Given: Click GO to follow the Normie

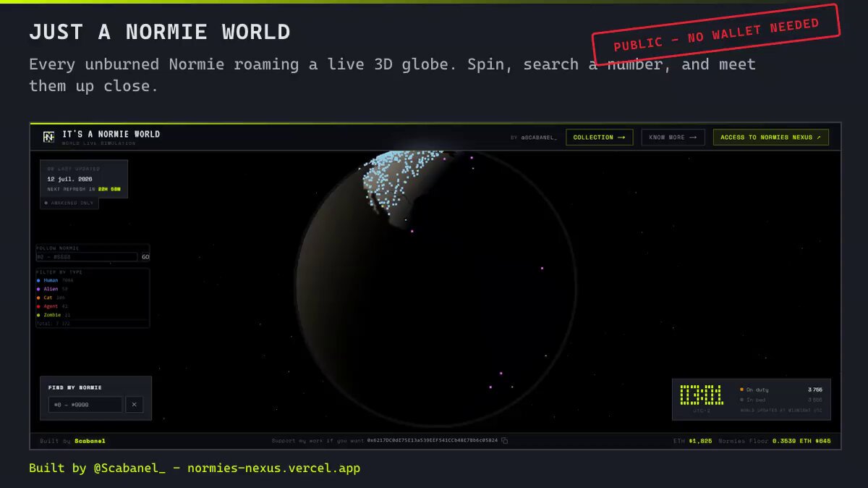Looking at the screenshot, I should pos(145,257).
